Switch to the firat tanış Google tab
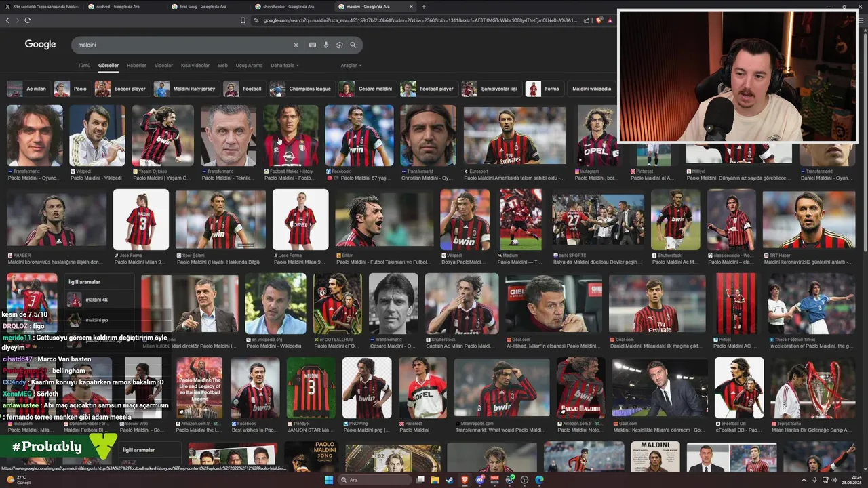The image size is (868, 488). click(x=208, y=7)
